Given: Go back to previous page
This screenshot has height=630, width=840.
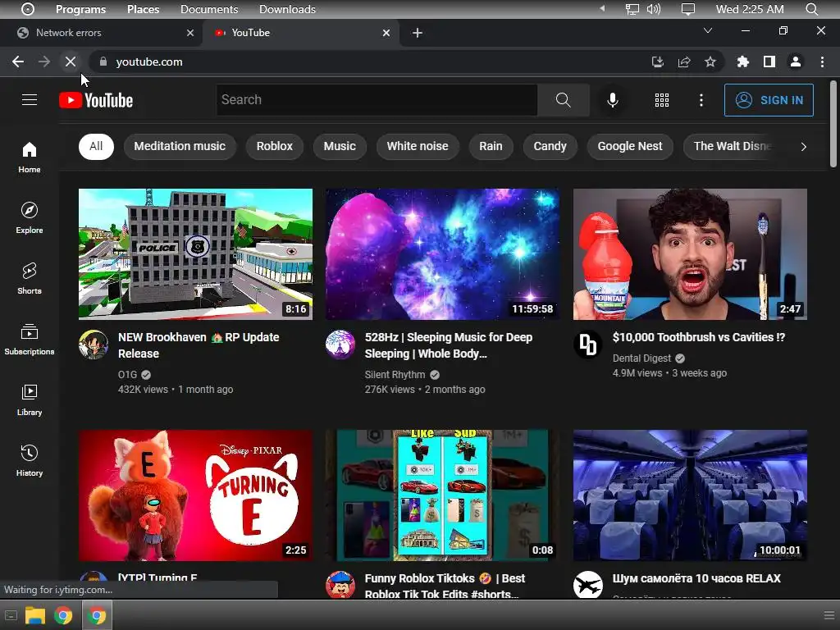Looking at the screenshot, I should [x=18, y=62].
